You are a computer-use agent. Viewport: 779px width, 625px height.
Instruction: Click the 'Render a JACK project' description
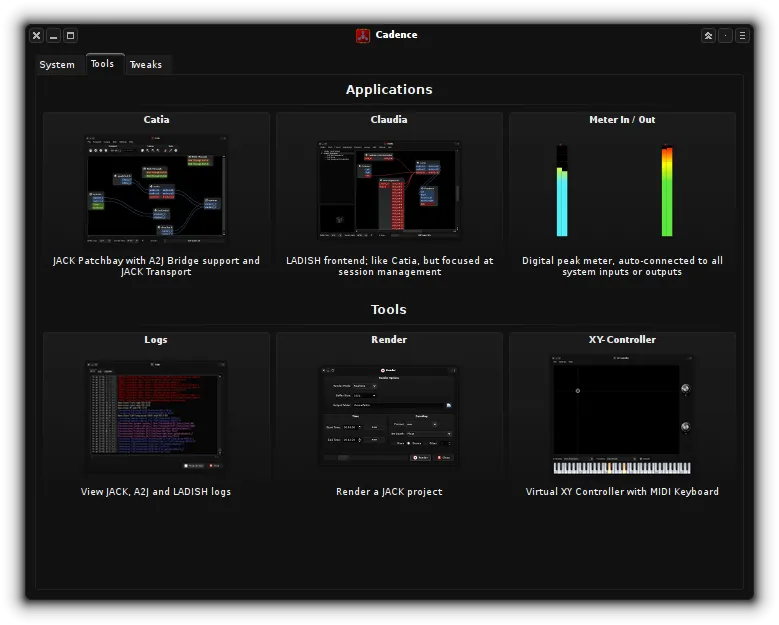click(x=389, y=492)
